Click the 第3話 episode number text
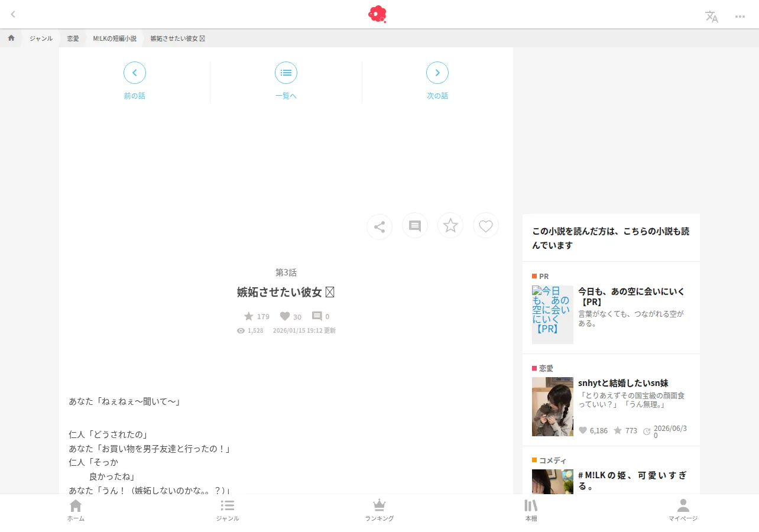 pos(286,273)
